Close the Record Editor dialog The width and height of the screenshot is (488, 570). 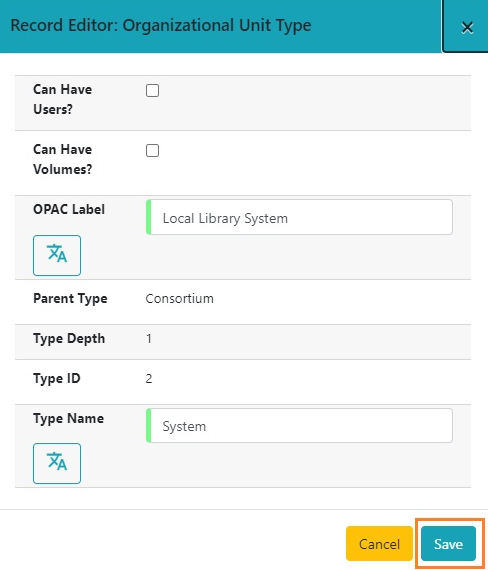(467, 27)
